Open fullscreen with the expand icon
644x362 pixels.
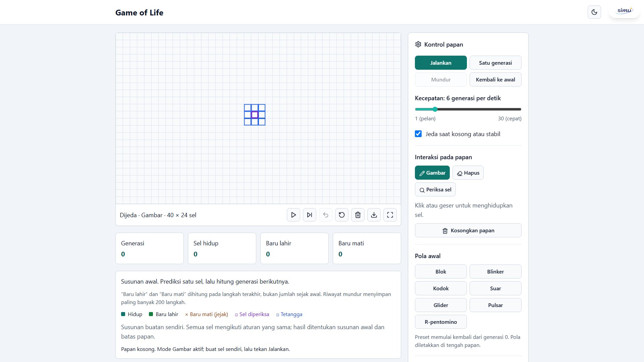click(390, 215)
